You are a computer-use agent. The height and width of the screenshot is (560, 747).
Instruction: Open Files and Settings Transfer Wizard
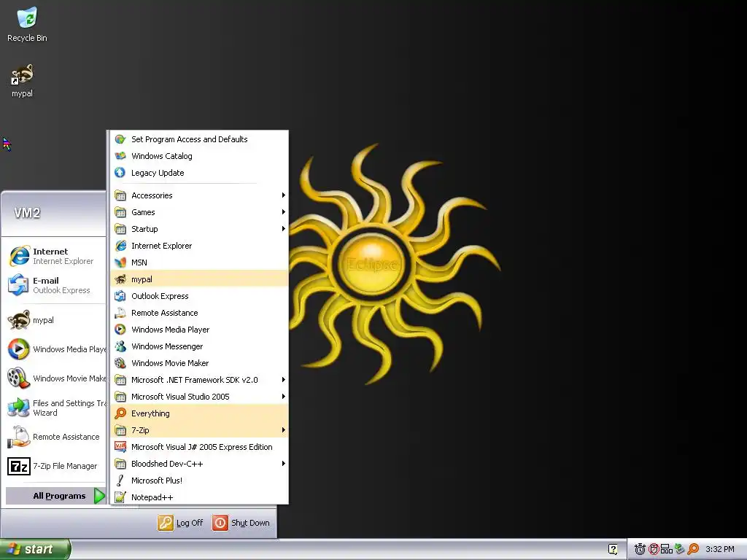coord(55,408)
